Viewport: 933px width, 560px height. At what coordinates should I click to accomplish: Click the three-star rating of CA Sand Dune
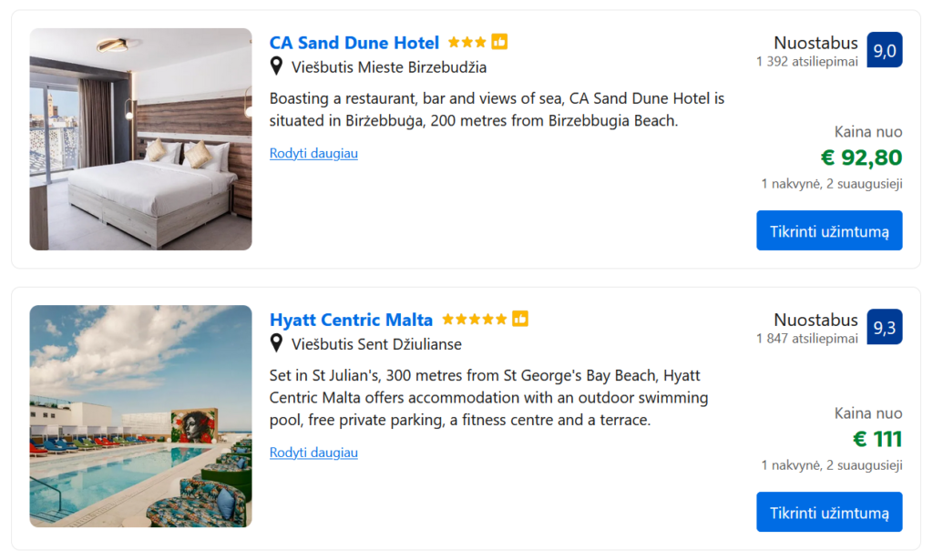click(467, 43)
